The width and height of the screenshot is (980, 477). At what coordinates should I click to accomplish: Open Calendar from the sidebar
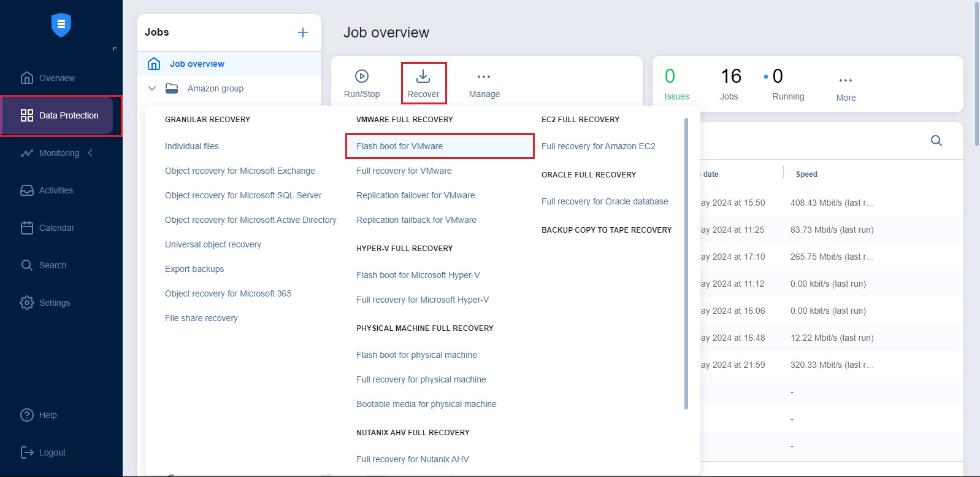point(56,228)
